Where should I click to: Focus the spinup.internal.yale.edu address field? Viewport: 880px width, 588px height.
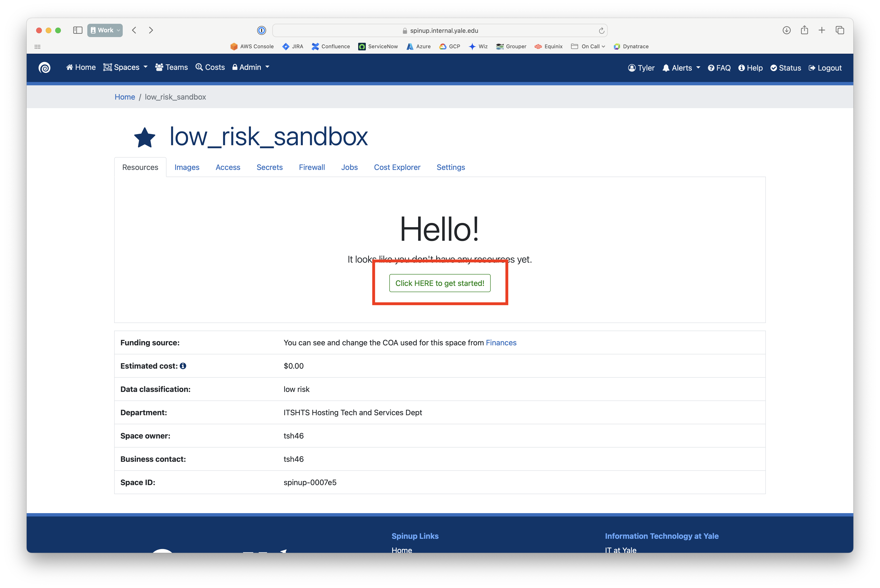[440, 30]
